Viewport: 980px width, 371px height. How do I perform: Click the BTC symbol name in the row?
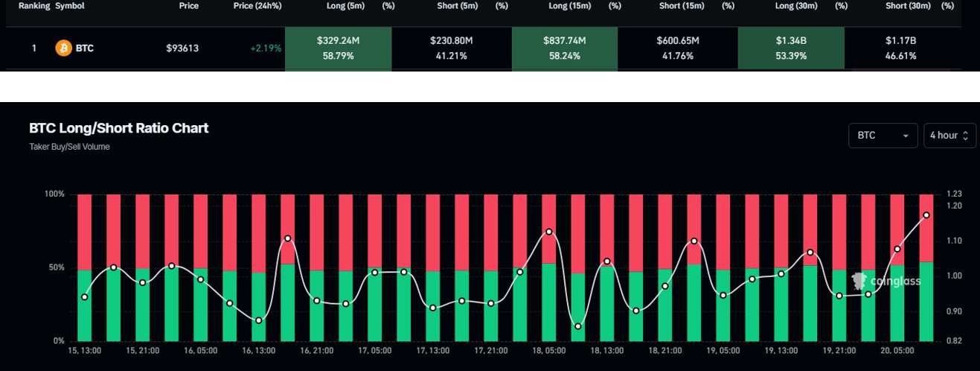click(85, 48)
